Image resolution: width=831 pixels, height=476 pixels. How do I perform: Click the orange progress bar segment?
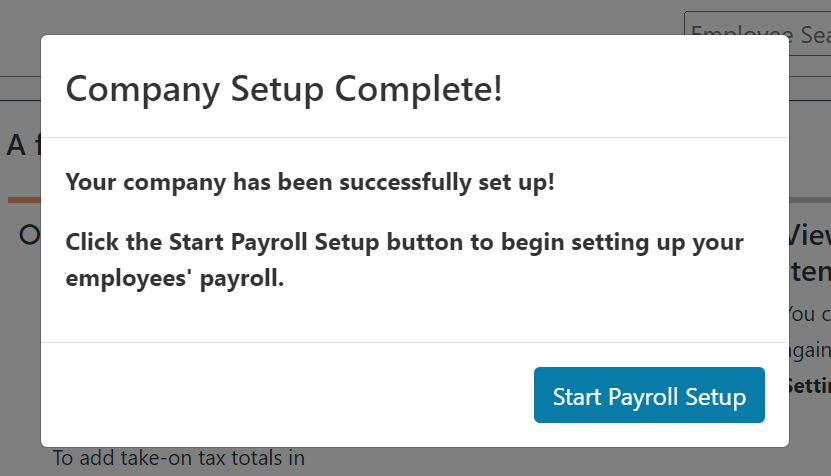24,200
